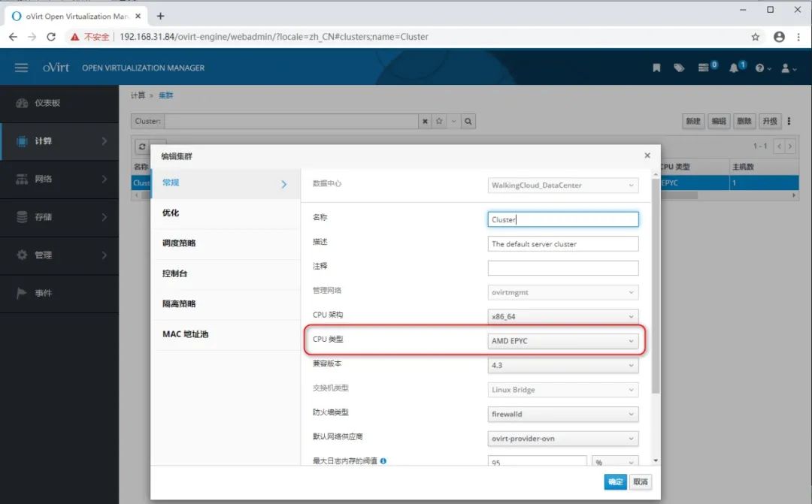This screenshot has height=504, width=812.
Task: Open the CPU 类型 dropdown showing AMD EPYC
Action: click(x=563, y=341)
